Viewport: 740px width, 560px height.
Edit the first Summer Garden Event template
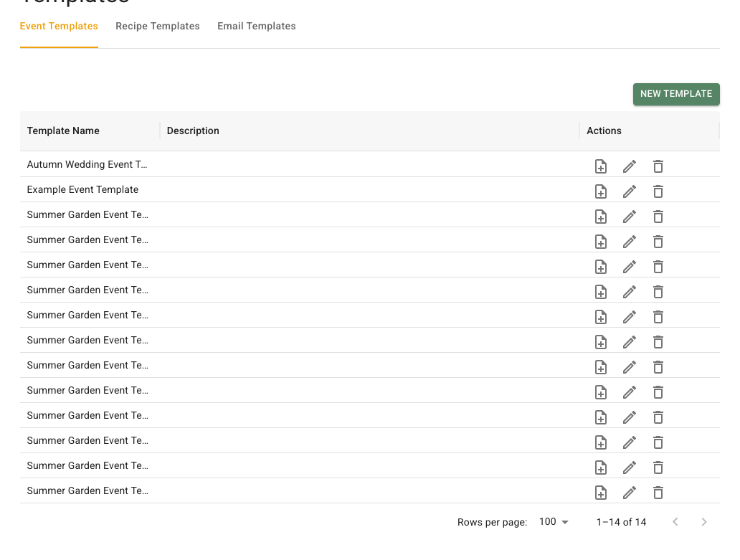629,217
